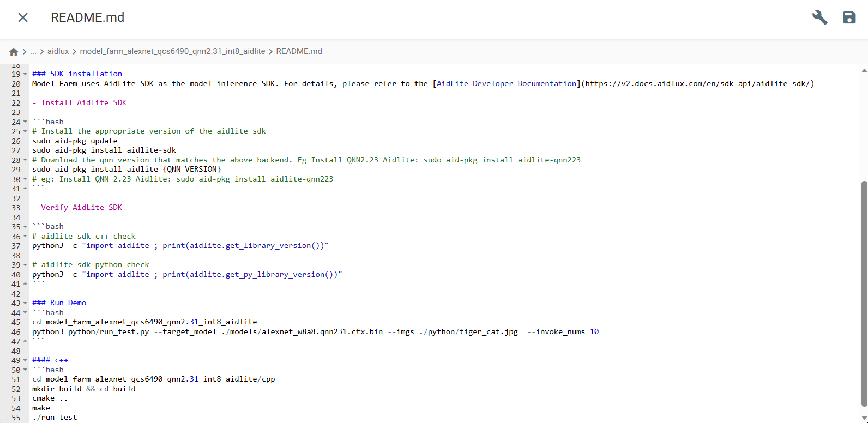Screen dimensions: 868x423
Task: Collapse the Run Demo section at line 43
Action: [x=25, y=303]
